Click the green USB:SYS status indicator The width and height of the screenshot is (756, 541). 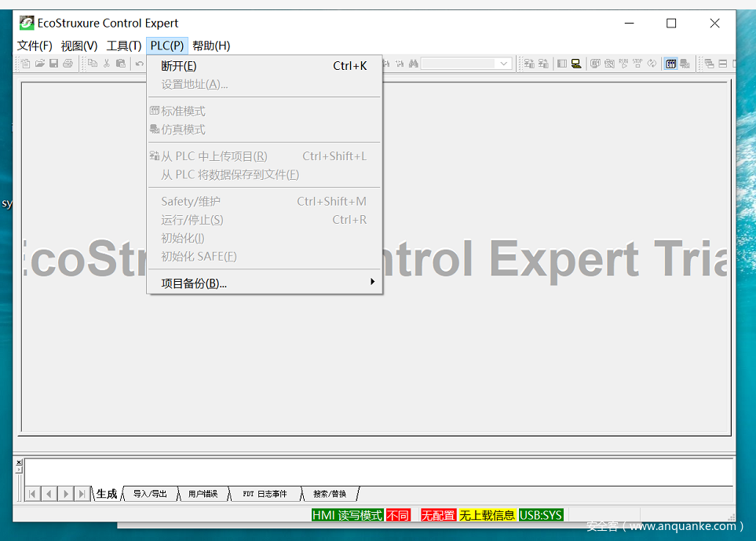point(541,515)
